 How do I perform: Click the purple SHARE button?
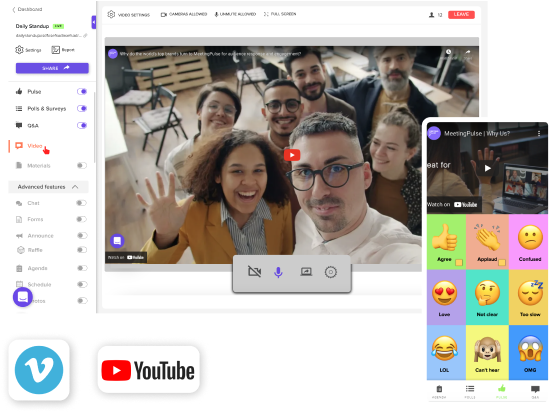pyautogui.click(x=52, y=68)
